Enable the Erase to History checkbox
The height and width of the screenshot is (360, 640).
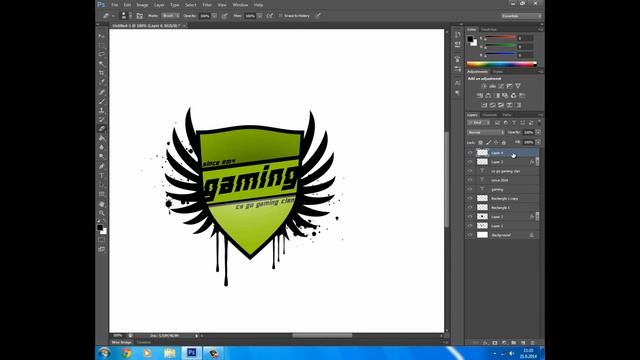pos(280,16)
